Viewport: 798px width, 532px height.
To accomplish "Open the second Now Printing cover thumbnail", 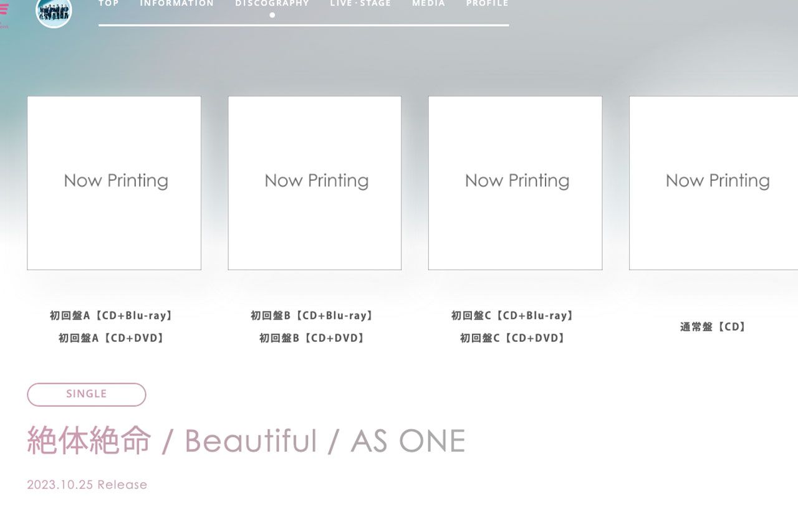I will 315,183.
